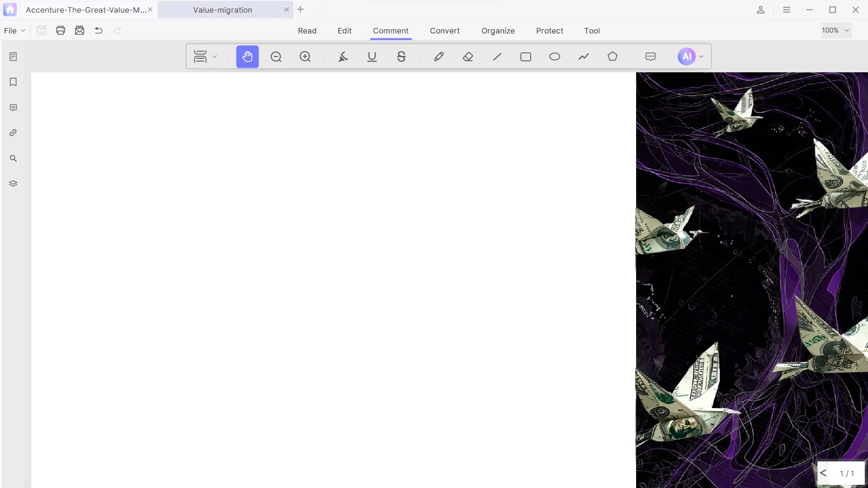Choose the polygon shape tool
This screenshot has height=488, width=868.
(x=613, y=56)
